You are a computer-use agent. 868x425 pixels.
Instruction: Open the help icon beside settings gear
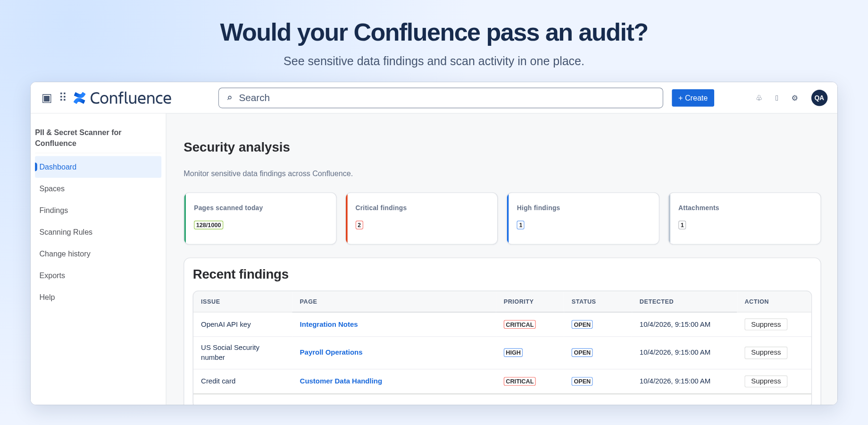776,98
